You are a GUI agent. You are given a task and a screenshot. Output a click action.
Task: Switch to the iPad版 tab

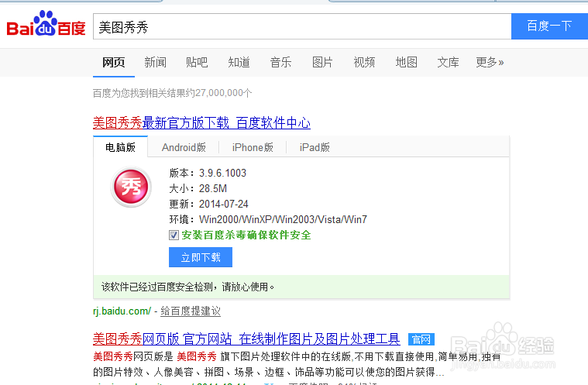(x=315, y=148)
